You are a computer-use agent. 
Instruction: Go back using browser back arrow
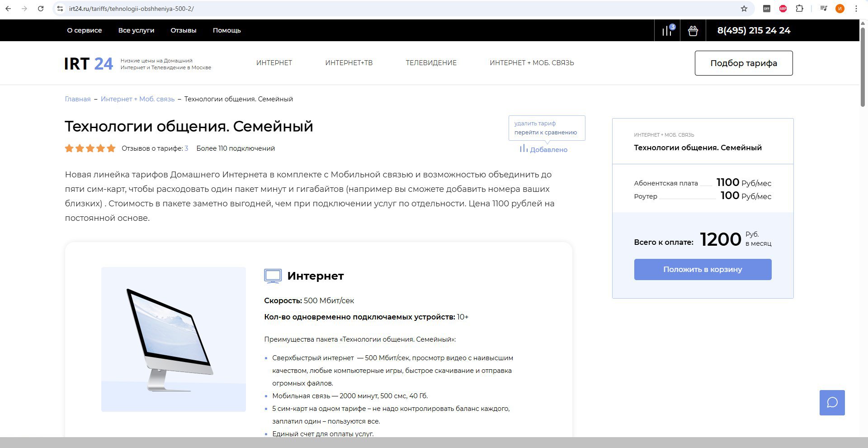point(8,9)
